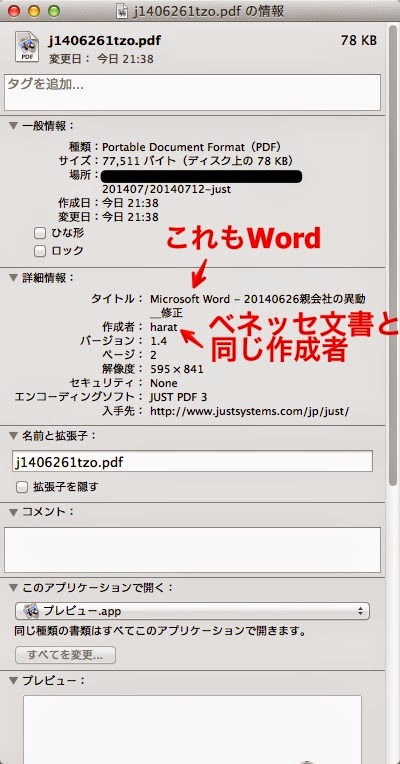Screen dimensions: 400x764
Task: Click the security value None
Action: click(x=164, y=383)
